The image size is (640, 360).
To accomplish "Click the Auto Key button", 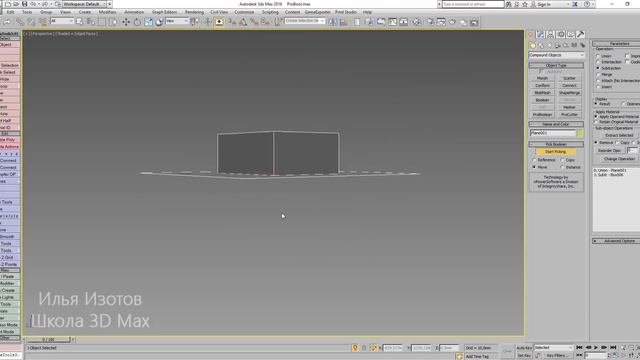I will (x=524, y=348).
